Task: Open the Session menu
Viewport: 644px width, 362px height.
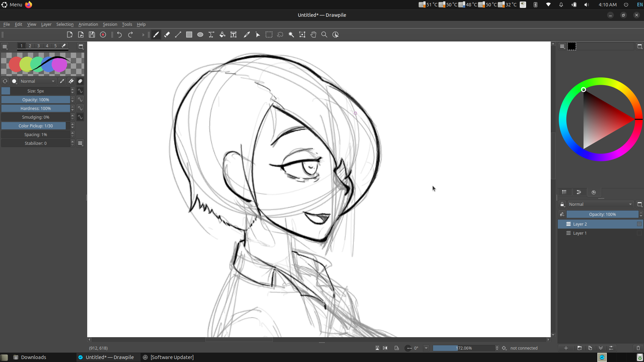Action: pos(110,24)
